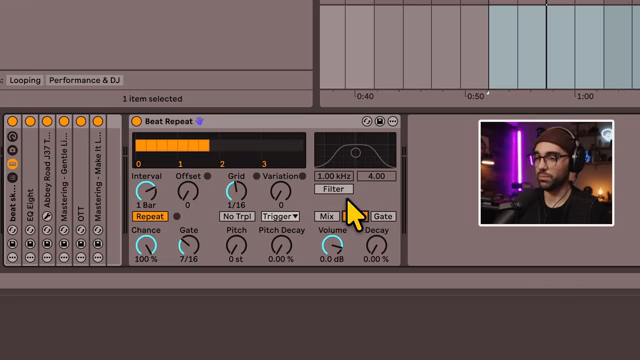Open OTT device options menu
640x360 pixels.
pyautogui.click(x=81, y=258)
